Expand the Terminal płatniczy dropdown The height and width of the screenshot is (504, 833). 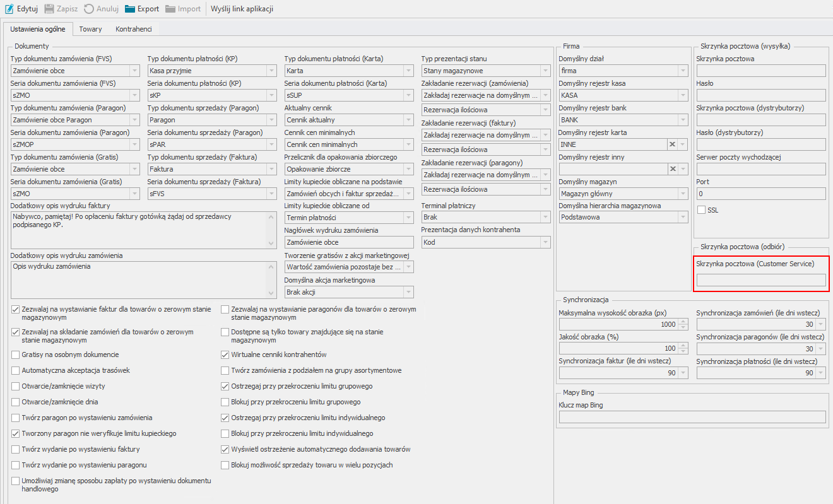(545, 218)
